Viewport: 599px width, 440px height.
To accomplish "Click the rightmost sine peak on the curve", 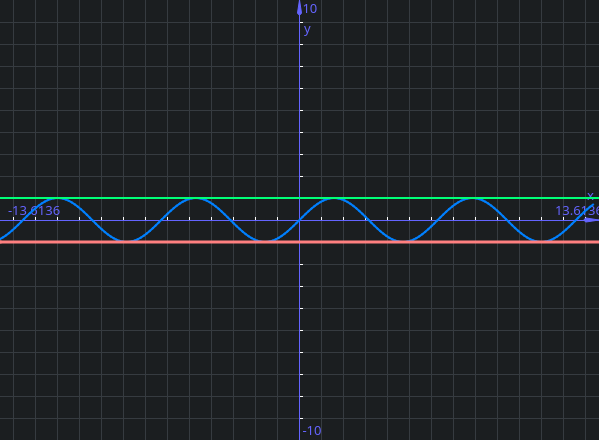I will point(473,199).
